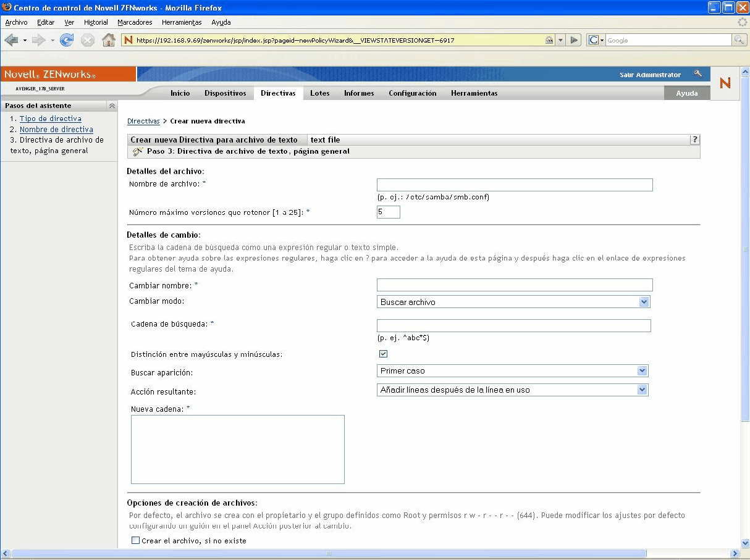This screenshot has height=560, width=750.
Task: Click the número máximo versiones field
Action: tap(389, 212)
